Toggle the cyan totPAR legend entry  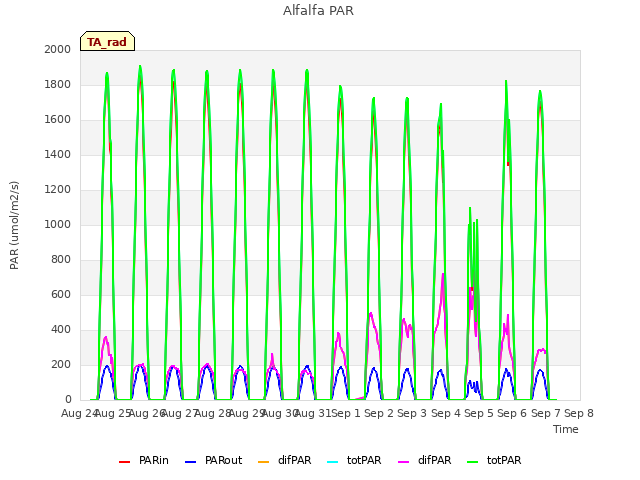tap(354, 460)
